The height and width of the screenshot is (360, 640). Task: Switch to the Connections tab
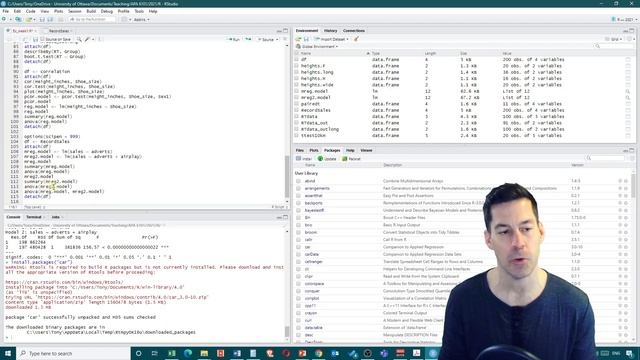pyautogui.click(x=354, y=31)
